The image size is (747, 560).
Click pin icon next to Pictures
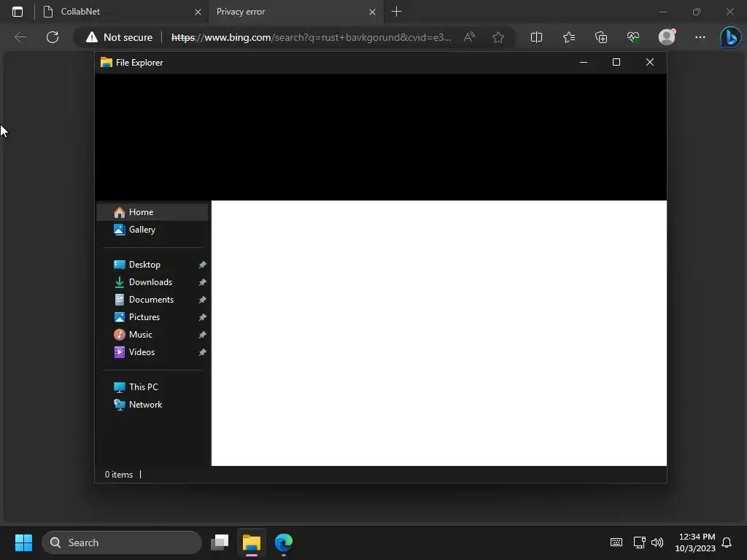click(x=203, y=317)
